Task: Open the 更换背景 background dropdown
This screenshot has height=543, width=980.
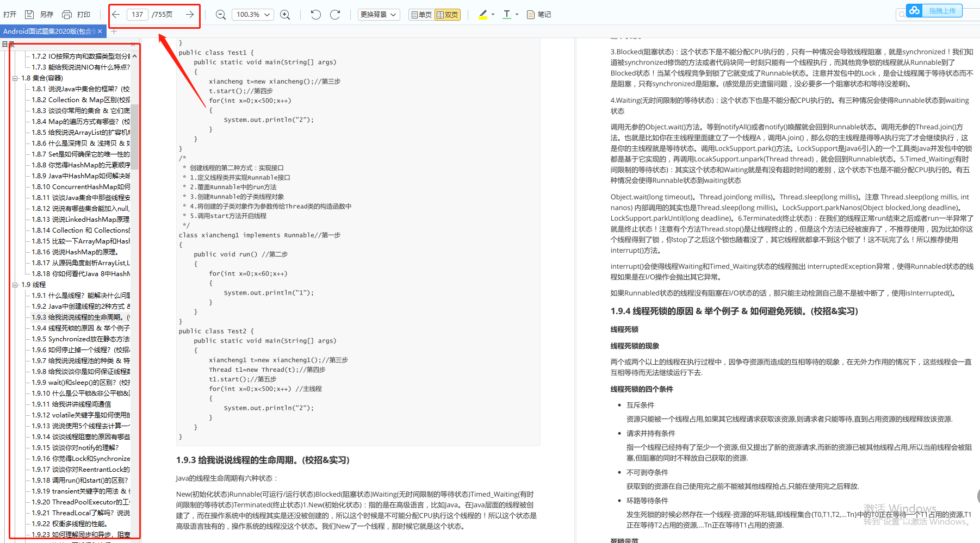Action: click(379, 15)
